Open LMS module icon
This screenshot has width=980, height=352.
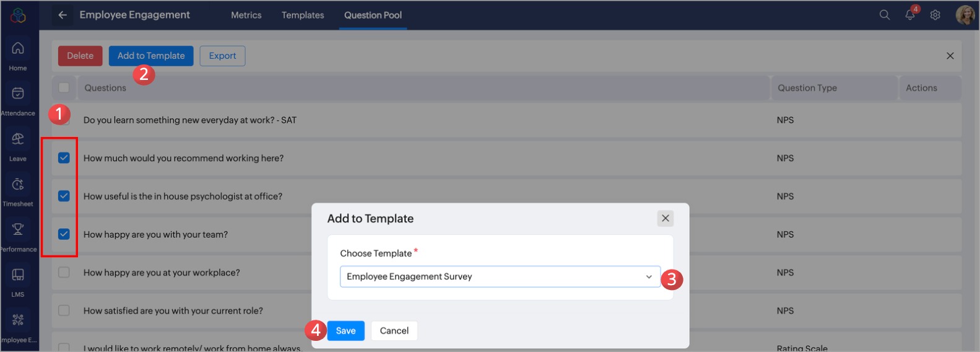pos(18,275)
